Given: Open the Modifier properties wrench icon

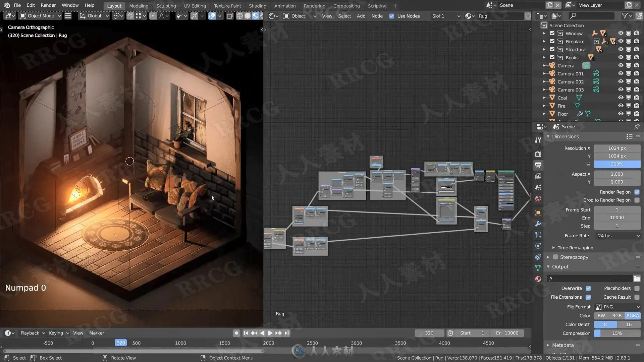Looking at the screenshot, I should coord(538,224).
